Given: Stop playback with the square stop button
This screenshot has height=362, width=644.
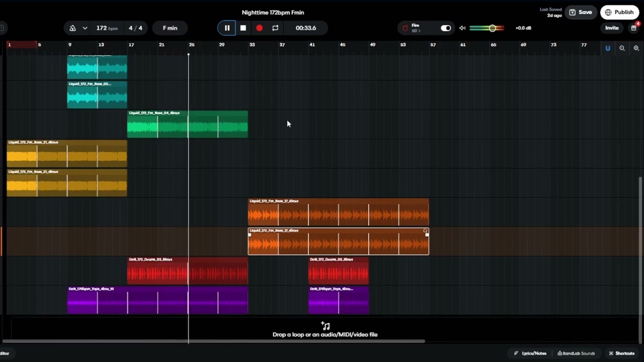Looking at the screenshot, I should tap(243, 28).
